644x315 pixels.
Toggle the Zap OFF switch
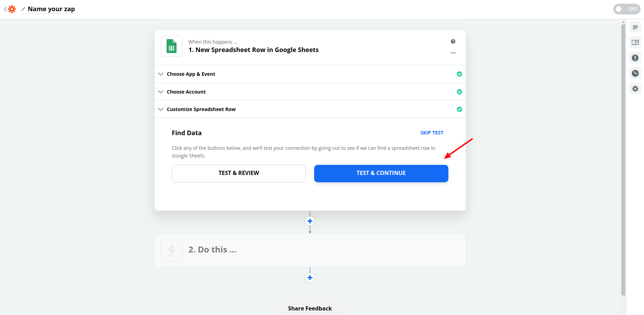click(627, 9)
